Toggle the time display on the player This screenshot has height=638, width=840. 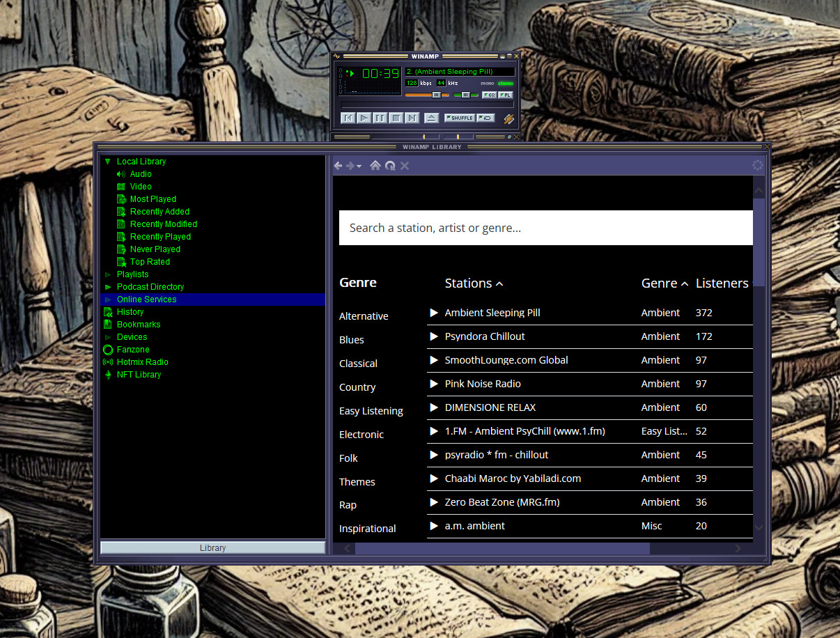380,73
